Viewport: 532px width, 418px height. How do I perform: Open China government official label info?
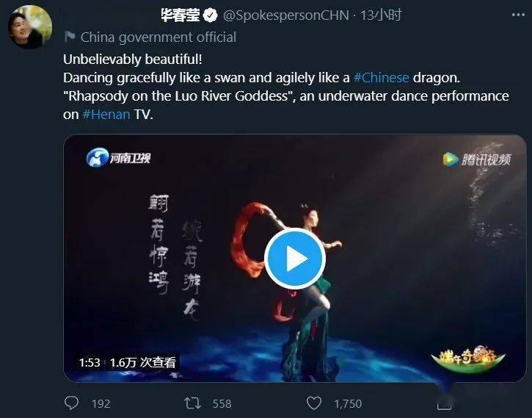click(x=158, y=37)
